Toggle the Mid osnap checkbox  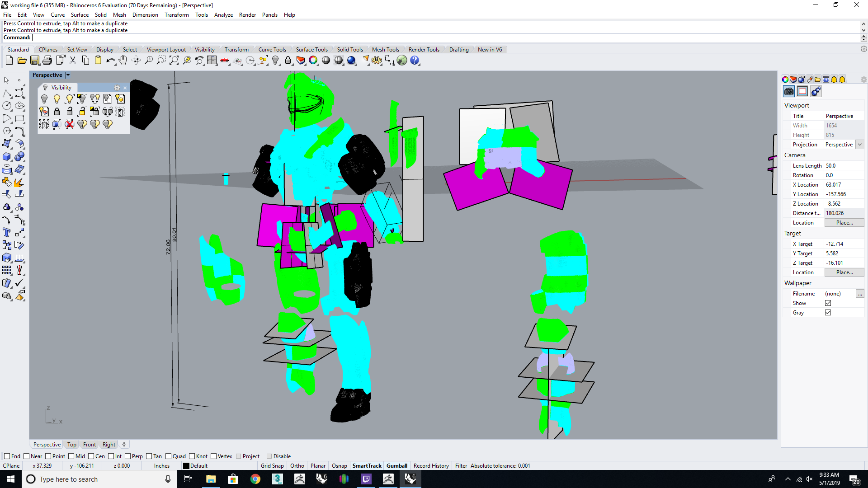pos(71,456)
